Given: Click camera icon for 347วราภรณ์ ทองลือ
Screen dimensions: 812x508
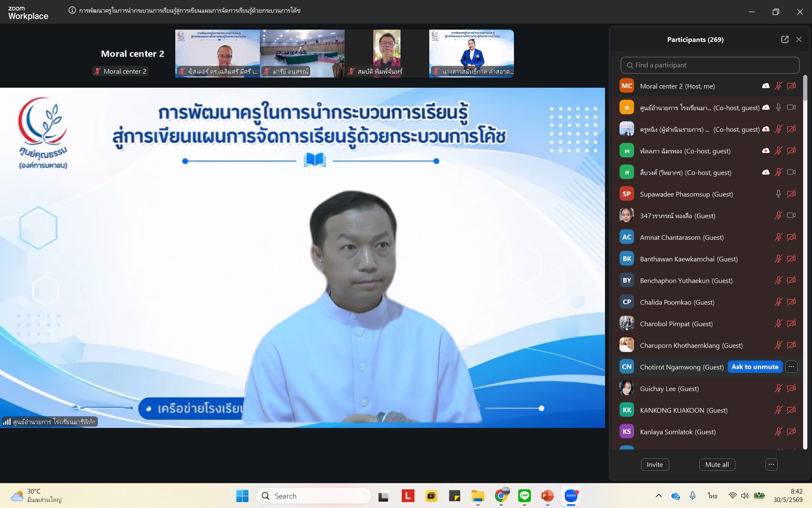Looking at the screenshot, I should coord(791,216).
